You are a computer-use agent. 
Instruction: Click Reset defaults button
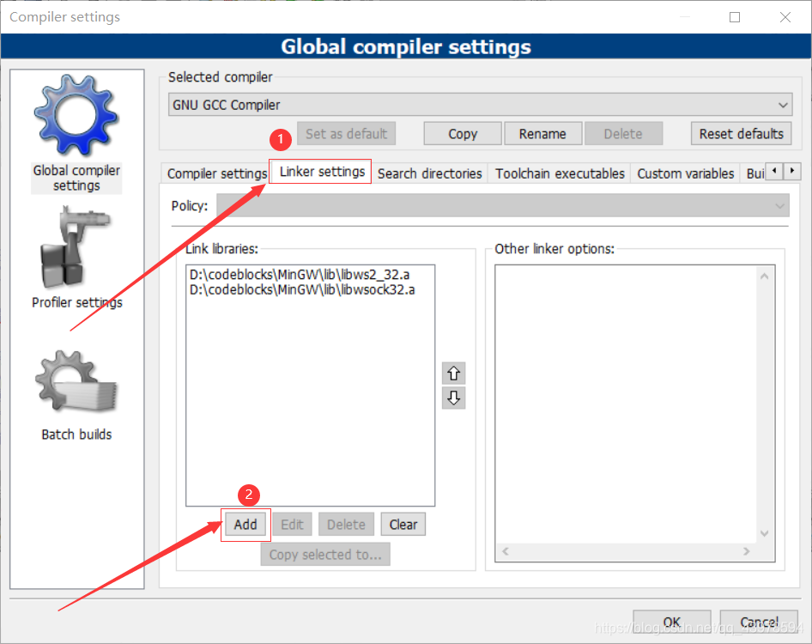pos(741,134)
